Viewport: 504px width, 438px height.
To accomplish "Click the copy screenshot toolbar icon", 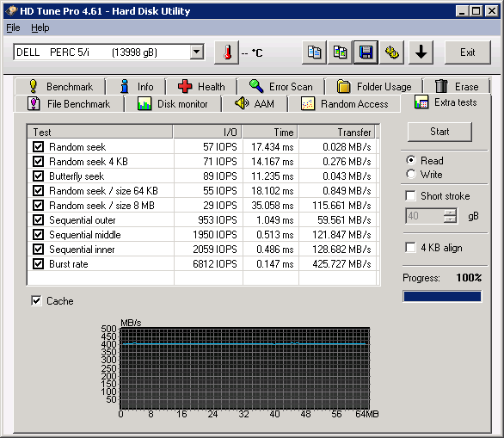I will coord(340,52).
